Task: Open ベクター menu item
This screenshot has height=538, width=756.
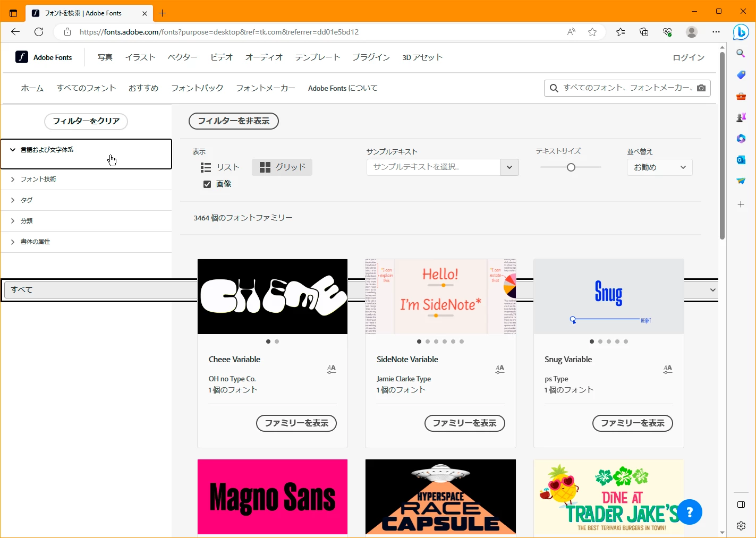Action: [x=182, y=57]
